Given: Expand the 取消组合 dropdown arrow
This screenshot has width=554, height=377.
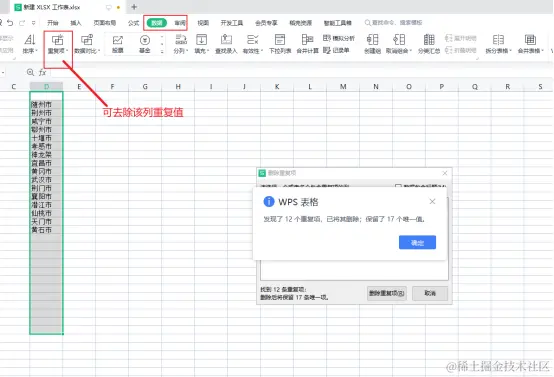Looking at the screenshot, I should coord(411,51).
